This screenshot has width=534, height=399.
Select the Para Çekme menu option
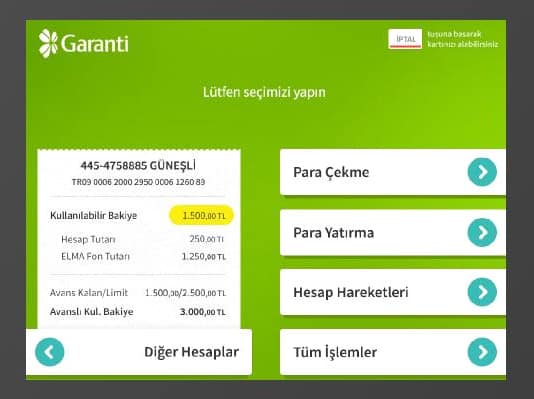(393, 172)
